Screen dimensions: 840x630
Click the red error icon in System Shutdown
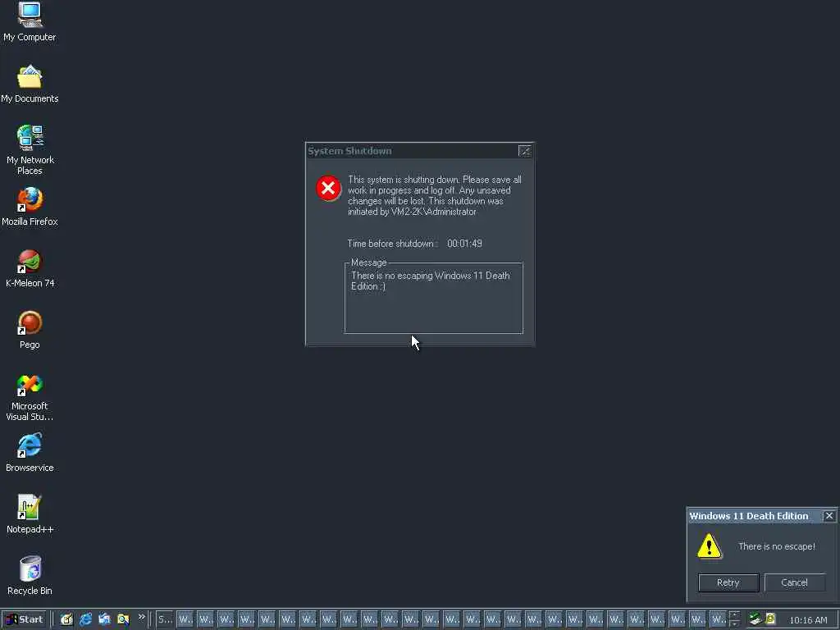pyautogui.click(x=328, y=188)
